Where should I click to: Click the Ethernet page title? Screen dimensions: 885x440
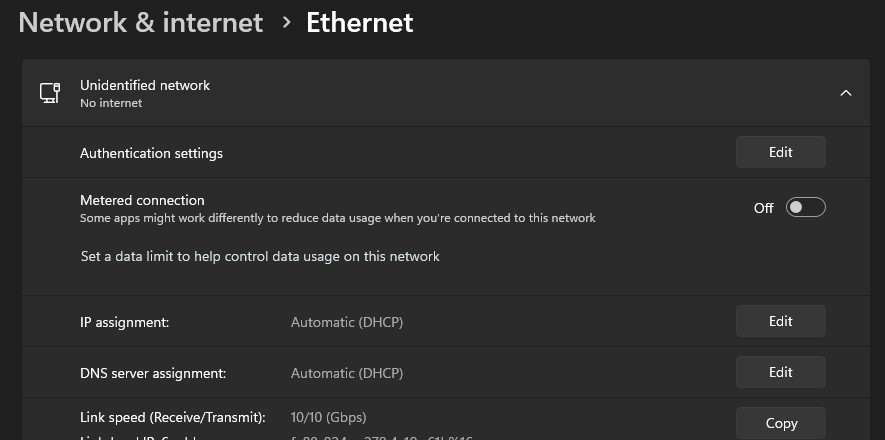360,23
